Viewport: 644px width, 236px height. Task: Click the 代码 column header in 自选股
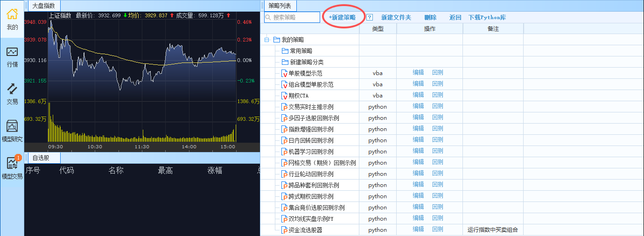pyautogui.click(x=66, y=170)
